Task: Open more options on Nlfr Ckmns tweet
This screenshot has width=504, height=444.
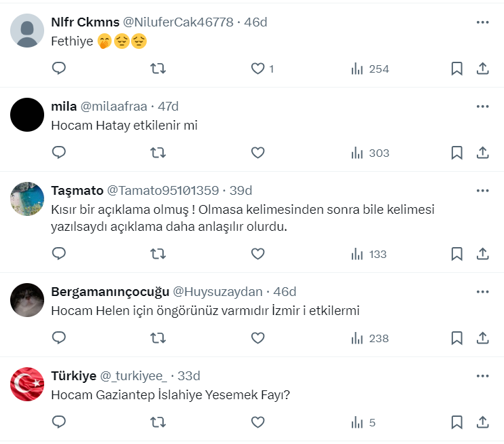Action: point(482,22)
